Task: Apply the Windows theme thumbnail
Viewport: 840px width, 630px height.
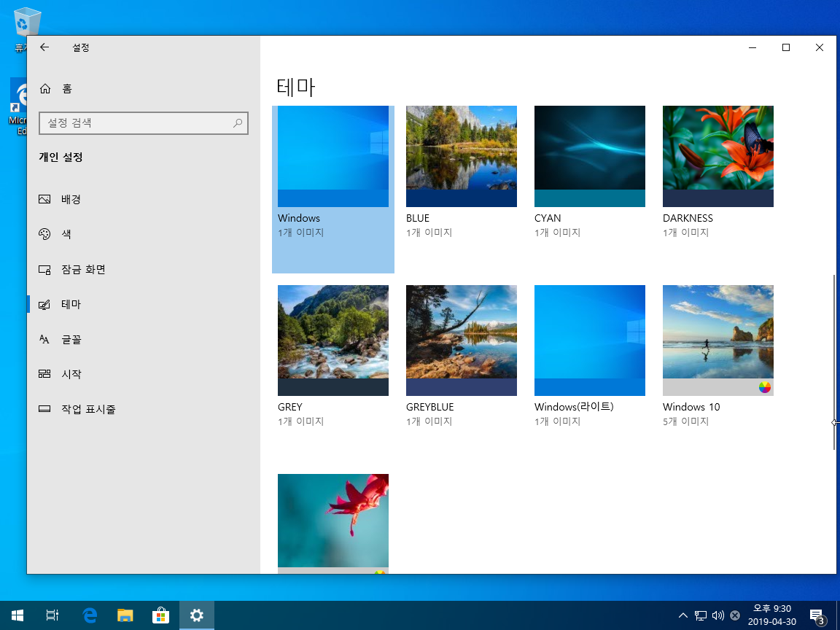Action: pyautogui.click(x=333, y=157)
